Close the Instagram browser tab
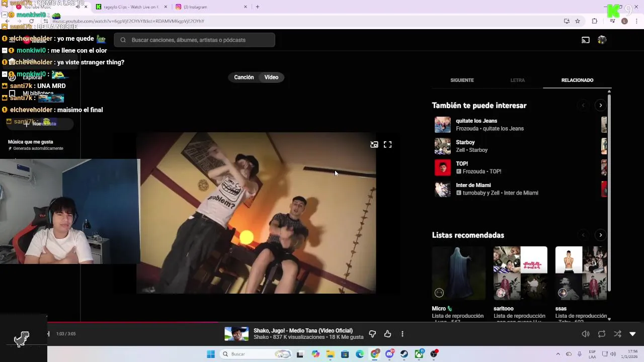Screen dimensions: 644x362 tap(246, 7)
